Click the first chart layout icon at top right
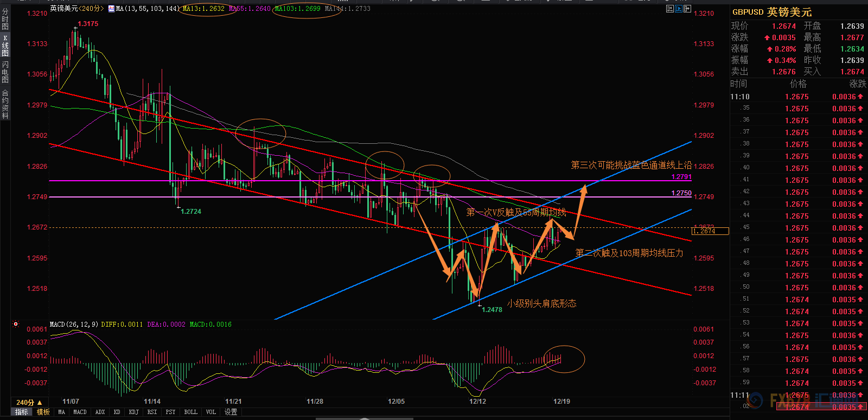868x420 pixels. (669, 9)
